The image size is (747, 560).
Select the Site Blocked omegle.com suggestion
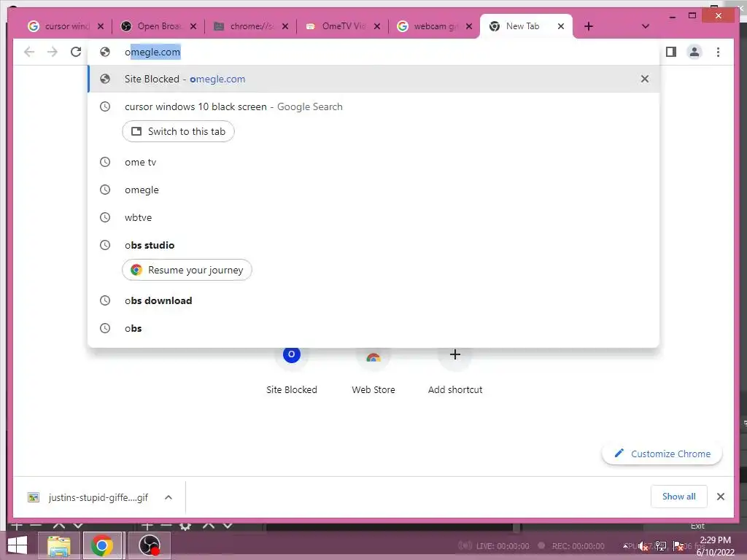click(x=374, y=79)
